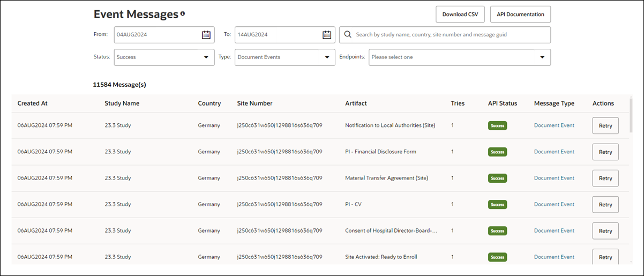Open Document Event link for Site Activated row
Image resolution: width=644 pixels, height=276 pixels.
point(554,257)
